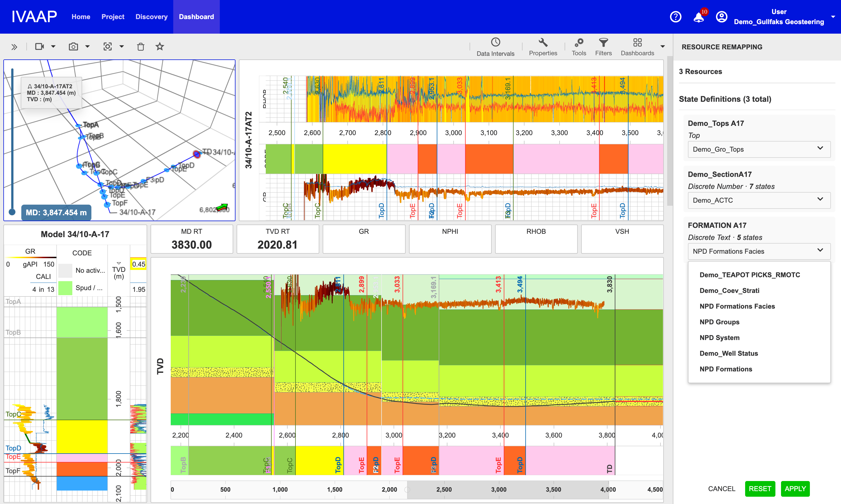The height and width of the screenshot is (504, 841).
Task: Open the Demo_ACTC dropdown
Action: [x=759, y=200]
